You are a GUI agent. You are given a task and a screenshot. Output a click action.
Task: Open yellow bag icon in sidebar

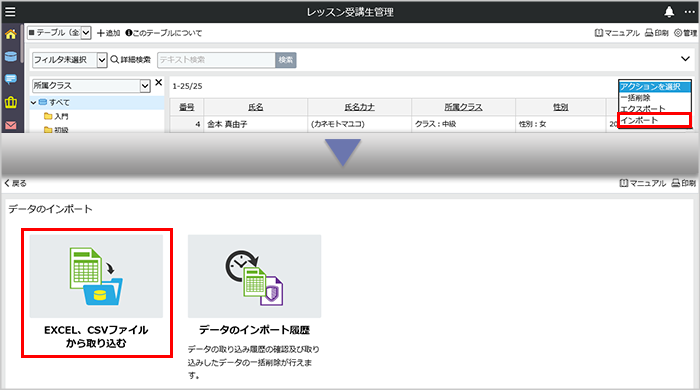[11, 102]
